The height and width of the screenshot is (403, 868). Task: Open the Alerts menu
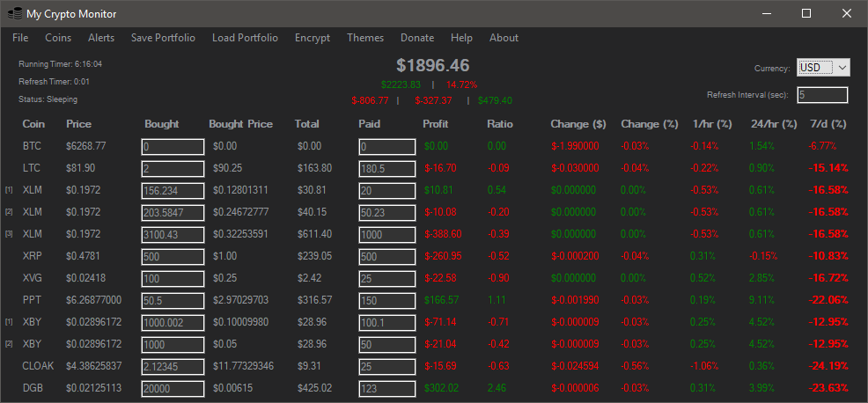click(101, 38)
